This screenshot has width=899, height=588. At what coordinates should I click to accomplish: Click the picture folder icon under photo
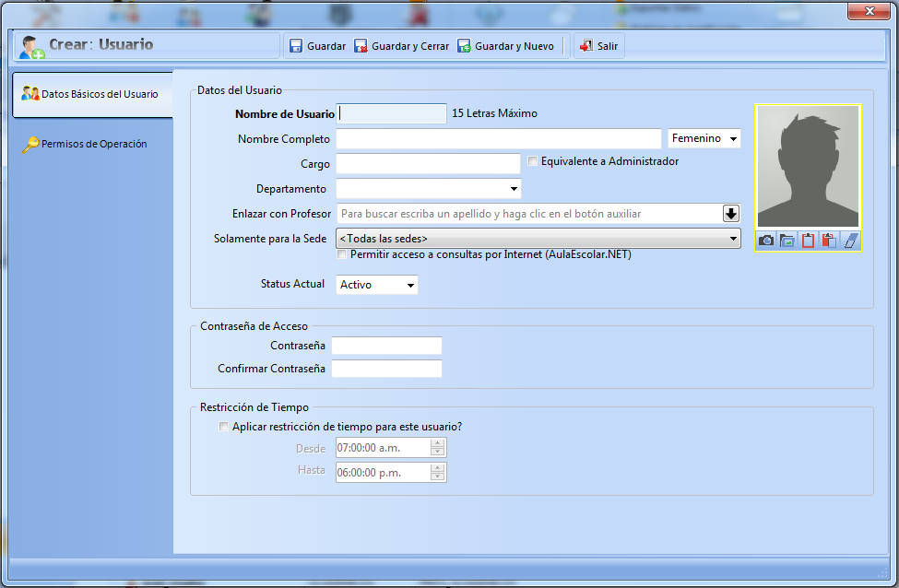[x=787, y=241]
